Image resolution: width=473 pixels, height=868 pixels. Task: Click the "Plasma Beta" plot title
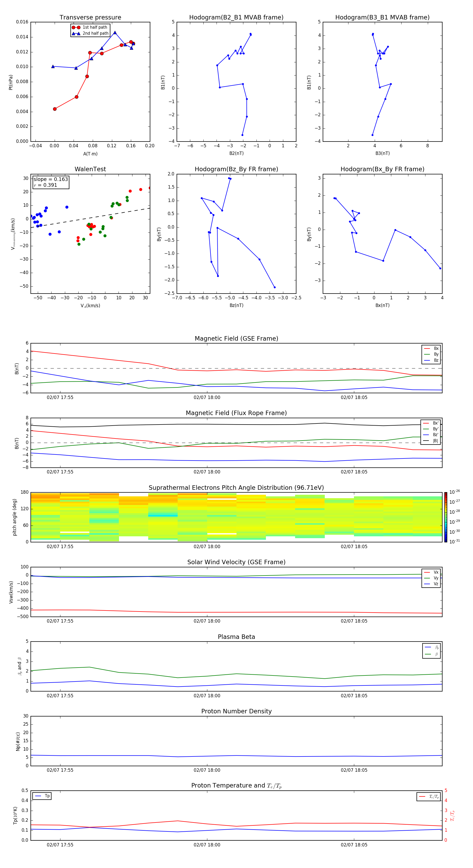[x=236, y=637]
